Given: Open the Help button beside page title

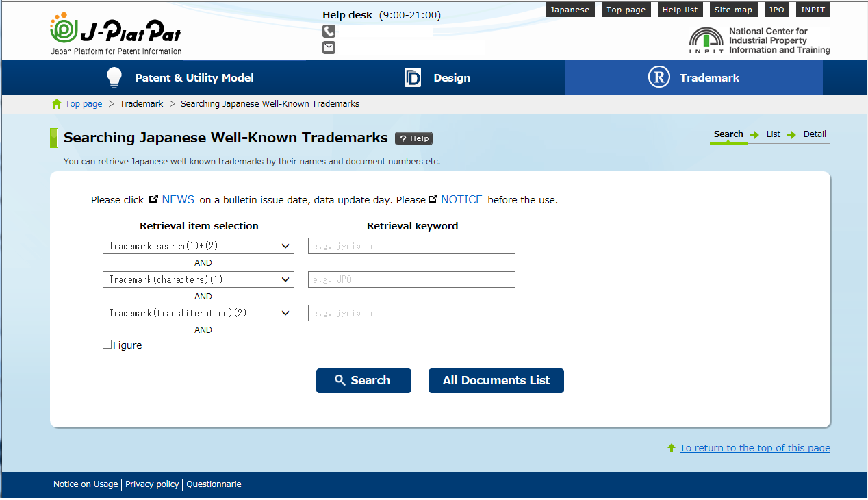Looking at the screenshot, I should (413, 138).
